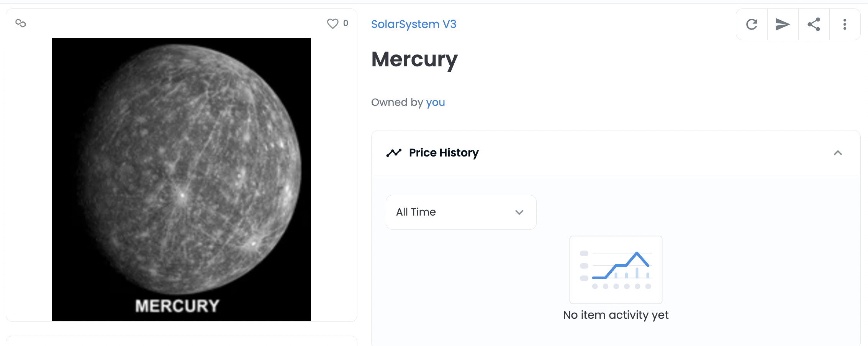The image size is (868, 346).
Task: Open the SolarSystem V3 collection link
Action: [414, 24]
